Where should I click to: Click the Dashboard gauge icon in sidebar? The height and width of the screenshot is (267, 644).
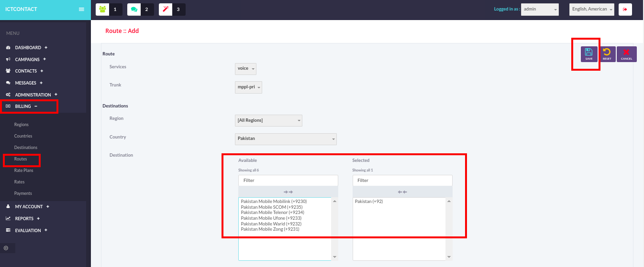[8, 48]
